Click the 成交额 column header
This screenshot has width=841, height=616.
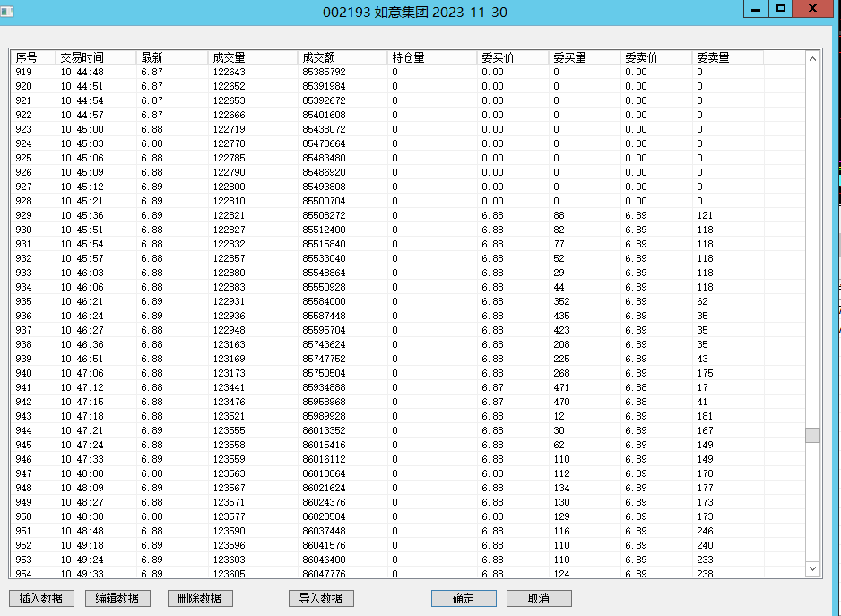(342, 57)
